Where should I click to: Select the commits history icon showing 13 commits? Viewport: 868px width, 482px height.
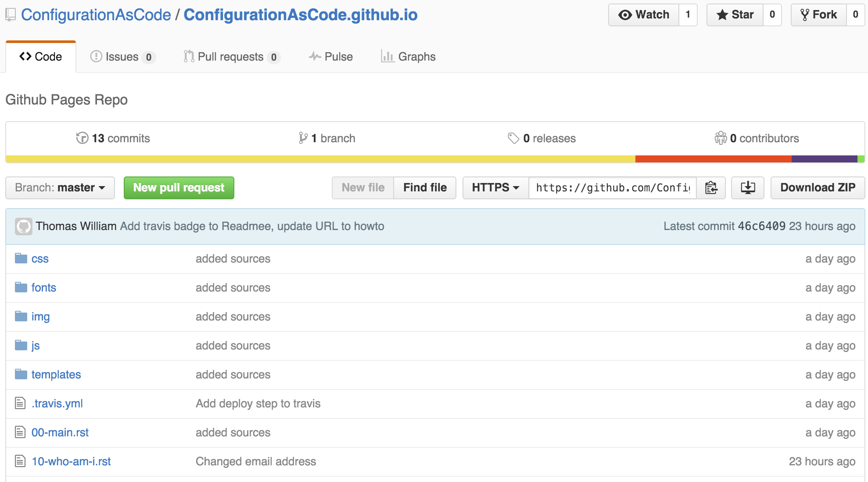click(x=82, y=138)
